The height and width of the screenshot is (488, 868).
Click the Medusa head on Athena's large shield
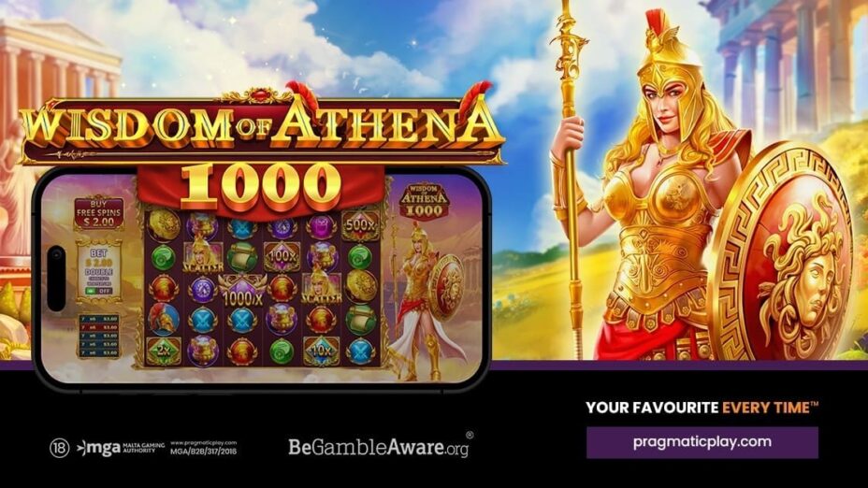(803, 280)
